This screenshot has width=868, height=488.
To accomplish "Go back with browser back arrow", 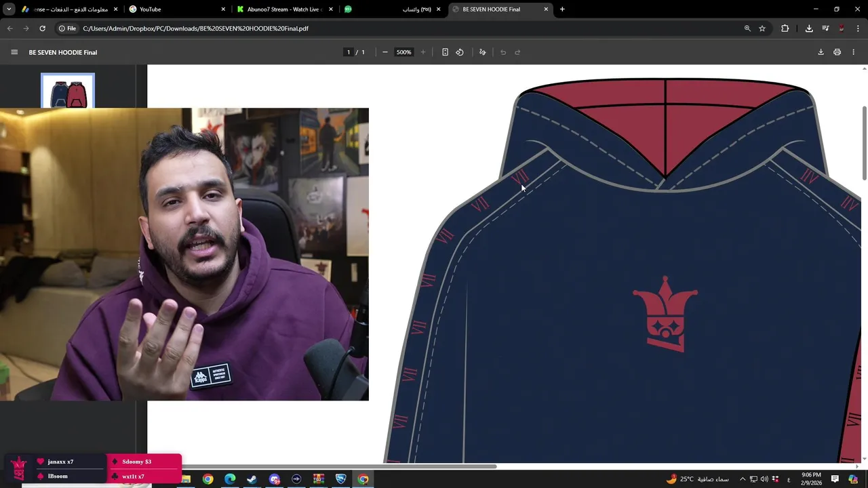I will [x=9, y=28].
